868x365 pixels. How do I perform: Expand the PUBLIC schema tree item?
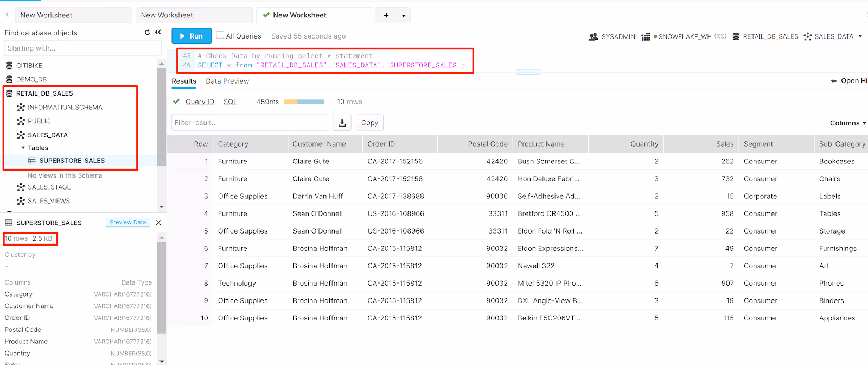(x=39, y=121)
